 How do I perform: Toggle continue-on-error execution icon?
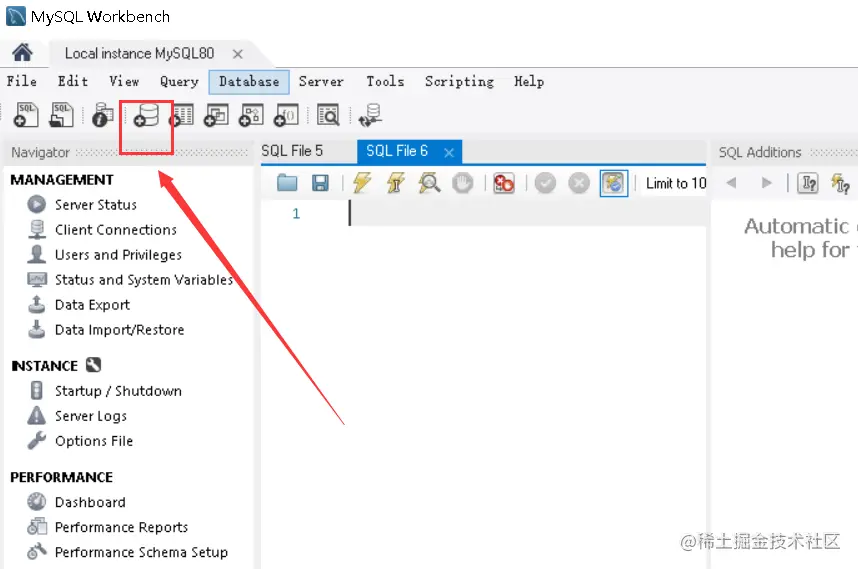503,183
